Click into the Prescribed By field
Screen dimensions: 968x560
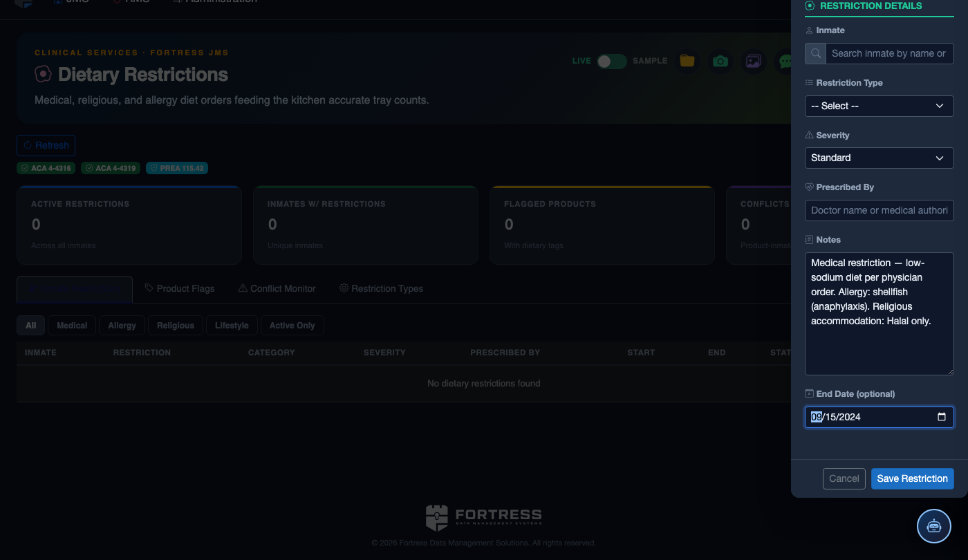[879, 210]
